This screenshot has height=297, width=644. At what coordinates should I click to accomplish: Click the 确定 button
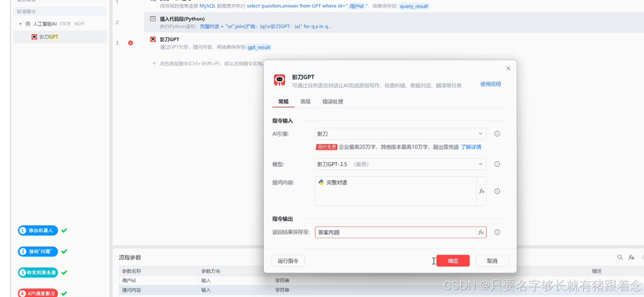pyautogui.click(x=453, y=261)
